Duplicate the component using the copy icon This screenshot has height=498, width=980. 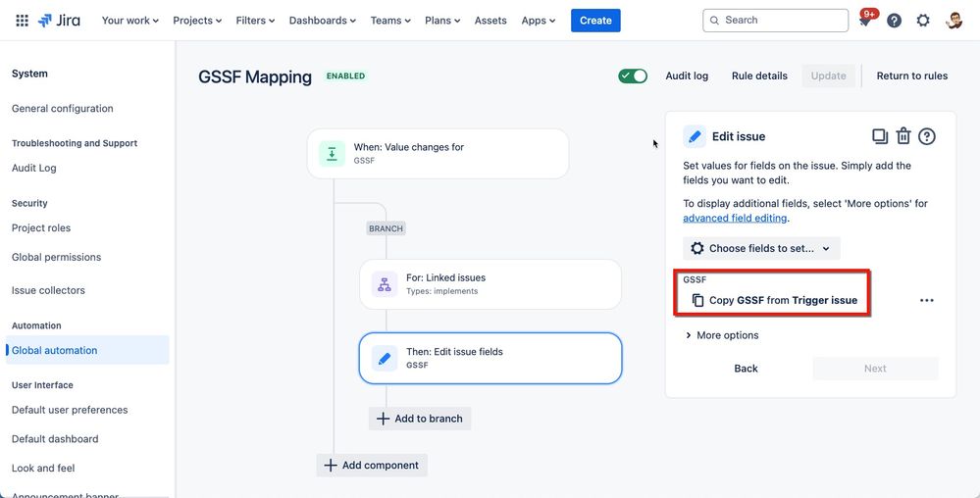pyautogui.click(x=880, y=136)
